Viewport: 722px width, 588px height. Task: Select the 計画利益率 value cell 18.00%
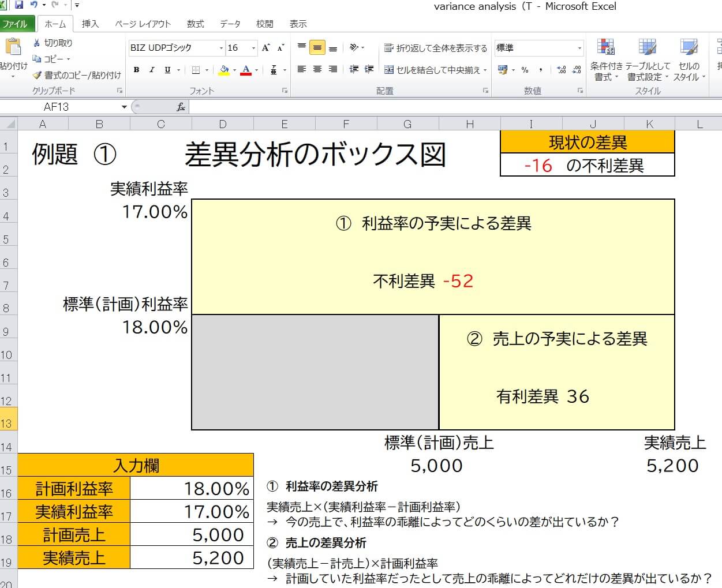coord(192,488)
